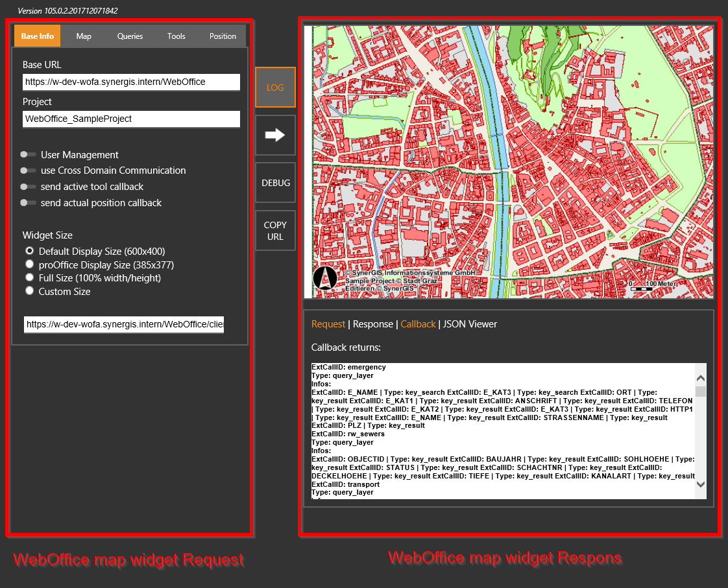Select the Custom Size option
The image size is (728, 588).
[x=29, y=290]
